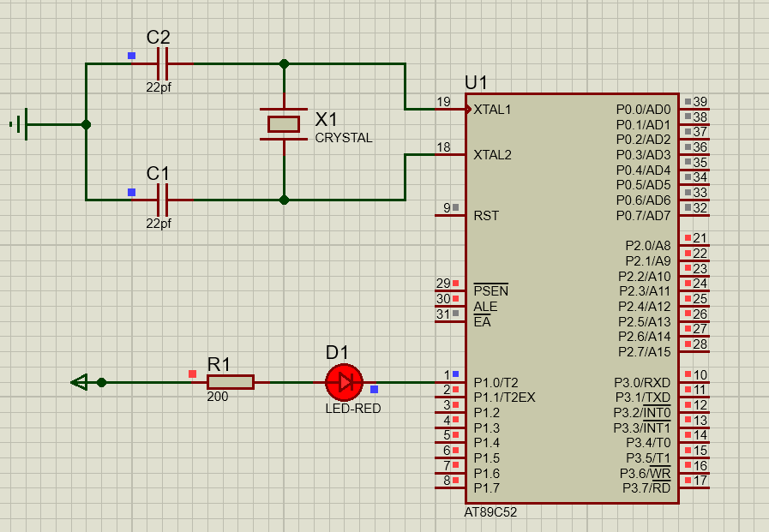Viewport: 769px width, 532px height.
Task: Click the 200 resistor value label
Action: pyautogui.click(x=218, y=398)
